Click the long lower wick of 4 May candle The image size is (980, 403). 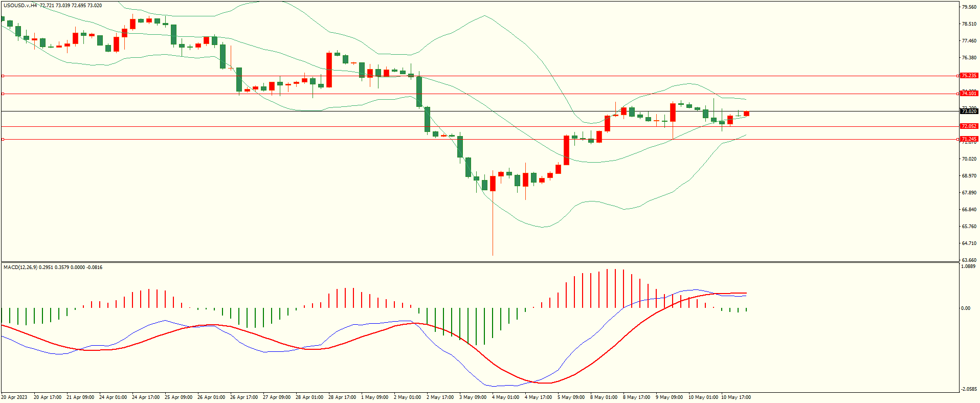point(493,225)
